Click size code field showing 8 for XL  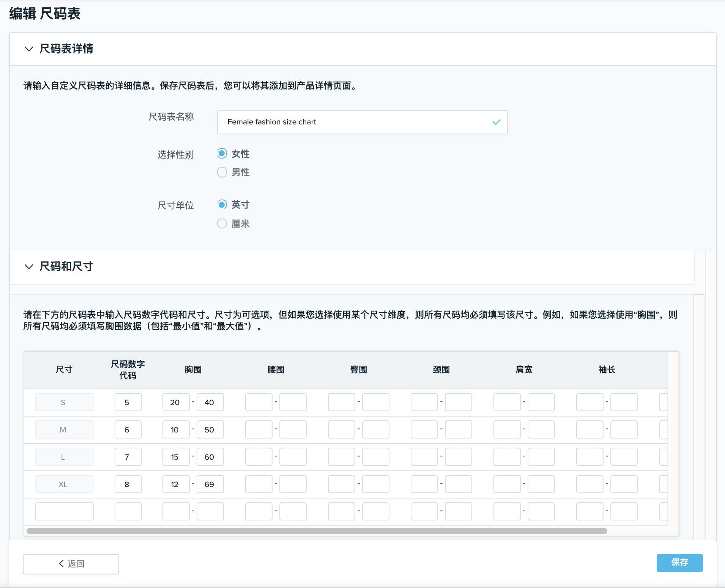[128, 484]
